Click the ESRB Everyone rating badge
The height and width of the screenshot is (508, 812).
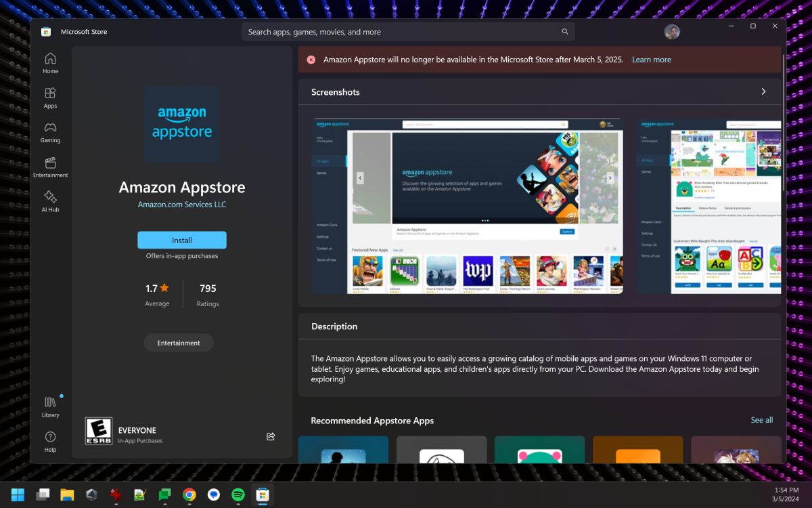click(98, 431)
